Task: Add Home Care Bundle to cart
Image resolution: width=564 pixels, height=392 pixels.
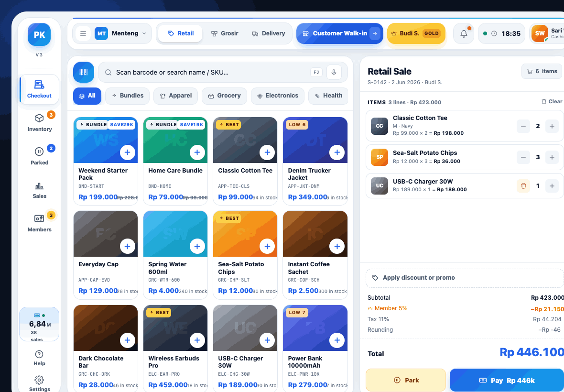Action: (197, 152)
